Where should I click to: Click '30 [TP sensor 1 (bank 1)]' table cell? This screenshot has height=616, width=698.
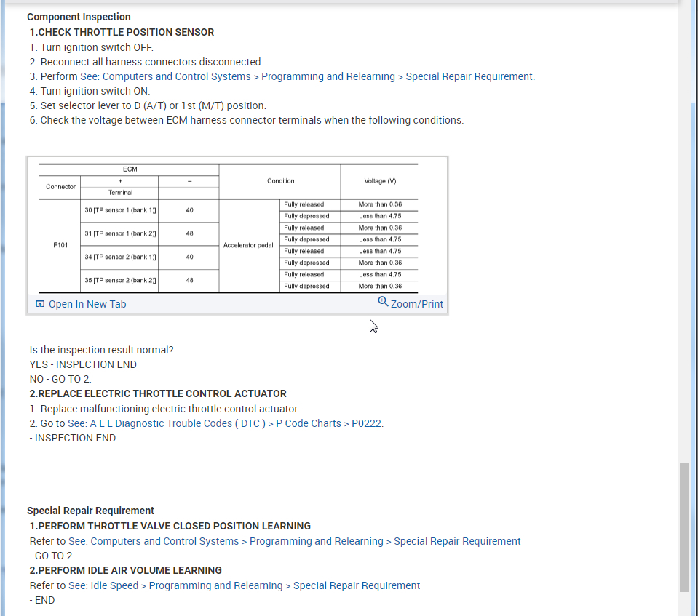pyautogui.click(x=120, y=210)
